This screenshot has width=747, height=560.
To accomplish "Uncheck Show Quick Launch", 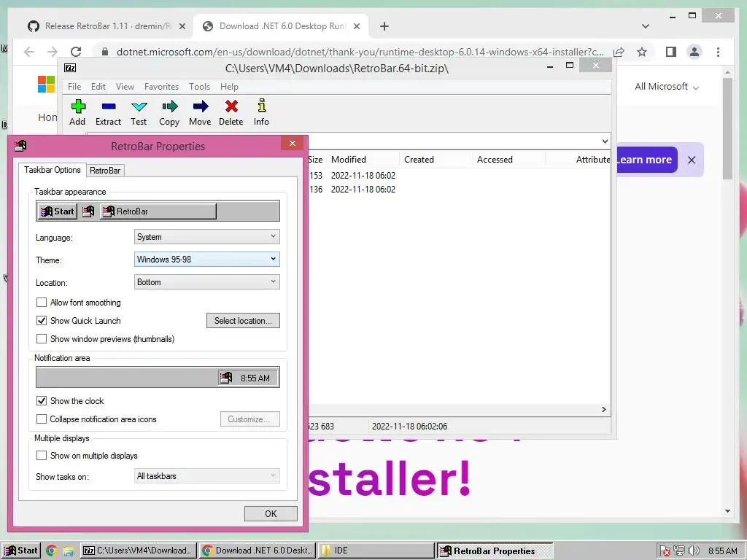I will [x=42, y=321].
